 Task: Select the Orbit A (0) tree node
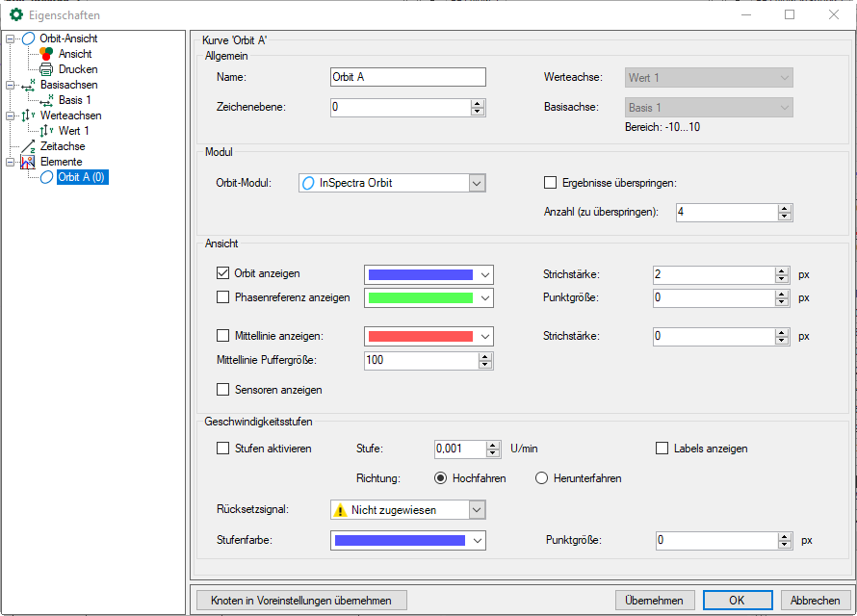[x=82, y=177]
